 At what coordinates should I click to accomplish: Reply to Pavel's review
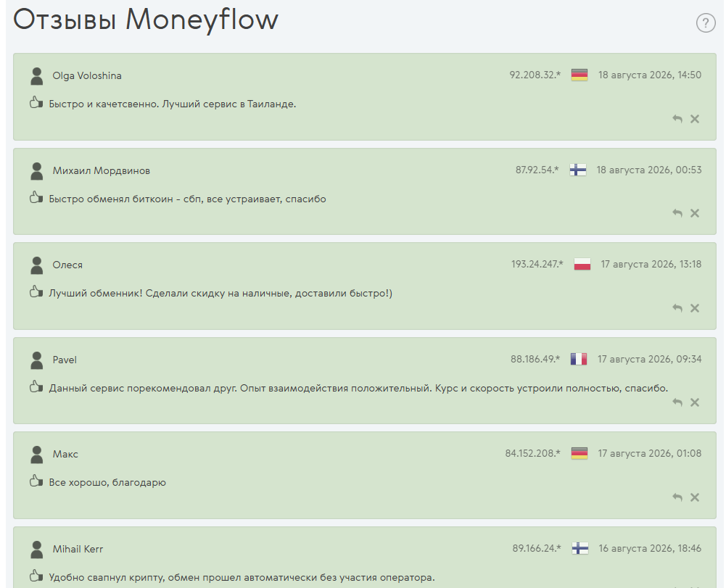coord(677,402)
